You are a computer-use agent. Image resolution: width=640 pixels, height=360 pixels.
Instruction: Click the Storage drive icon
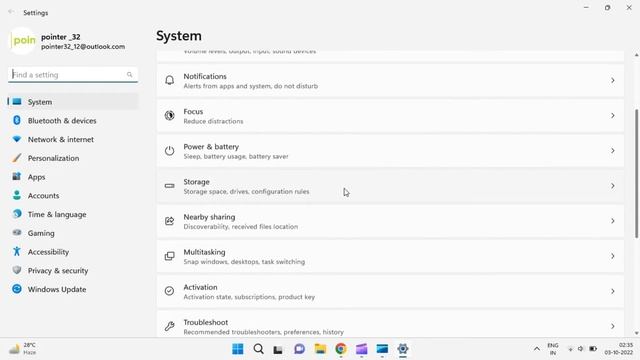pos(169,186)
